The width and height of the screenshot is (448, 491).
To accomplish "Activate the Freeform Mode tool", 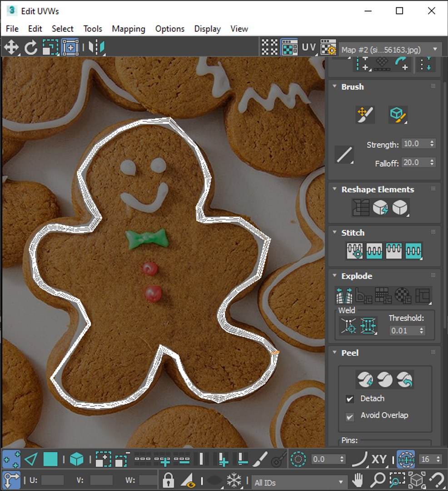I will click(x=70, y=48).
